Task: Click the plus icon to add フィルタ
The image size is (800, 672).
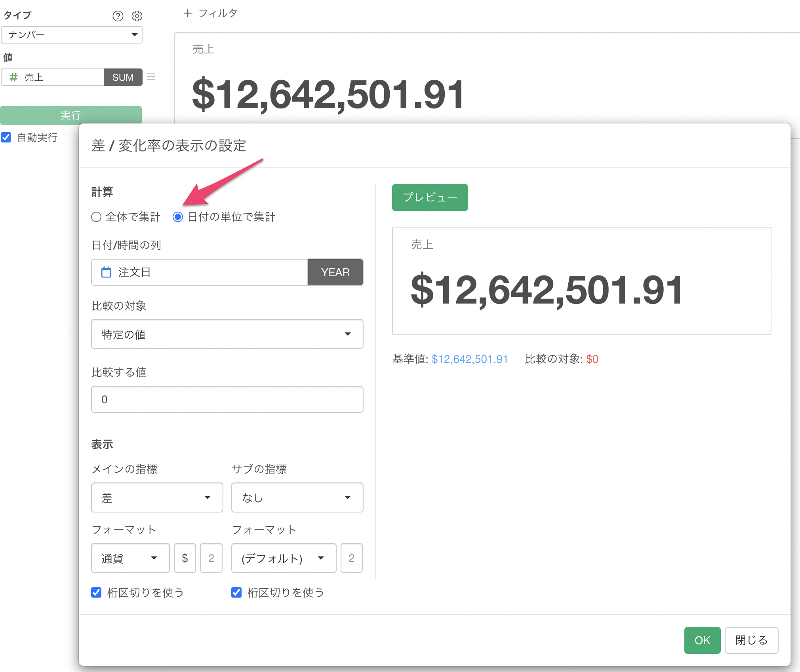Action: pyautogui.click(x=187, y=13)
